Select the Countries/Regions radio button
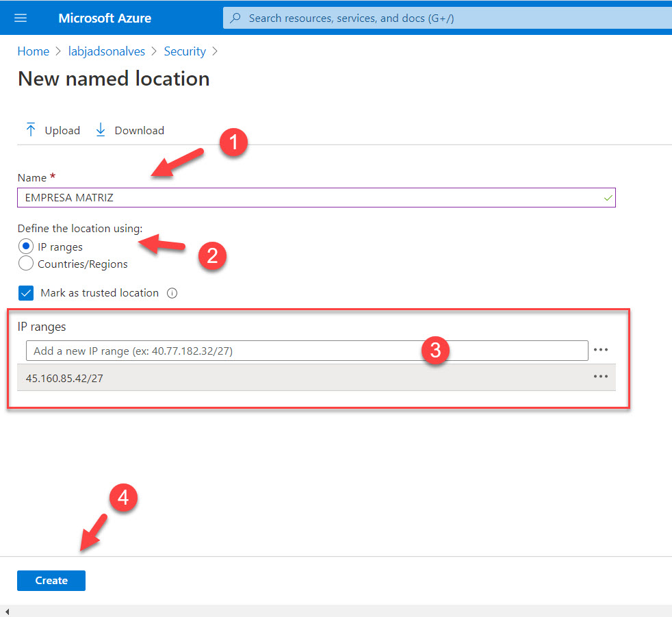 tap(26, 264)
